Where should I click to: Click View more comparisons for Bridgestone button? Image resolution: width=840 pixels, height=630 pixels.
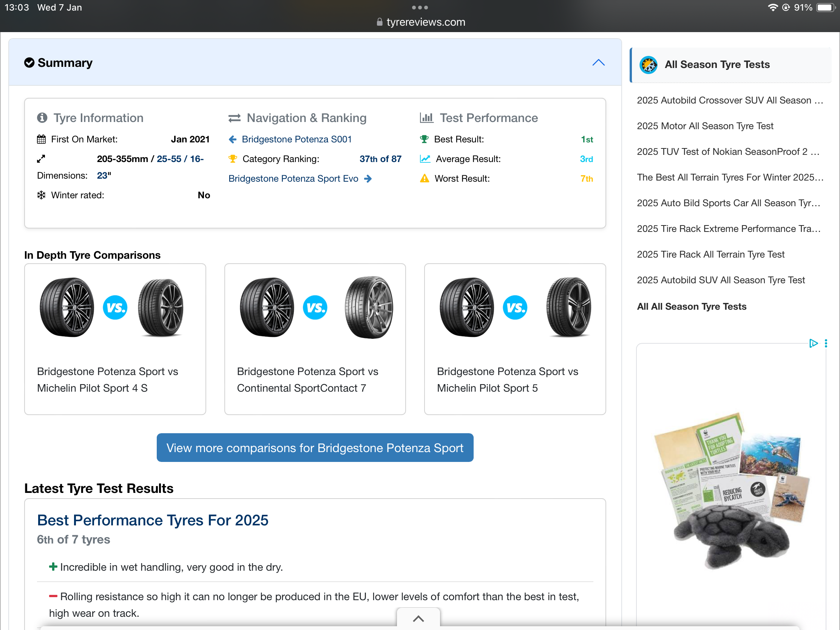click(315, 448)
